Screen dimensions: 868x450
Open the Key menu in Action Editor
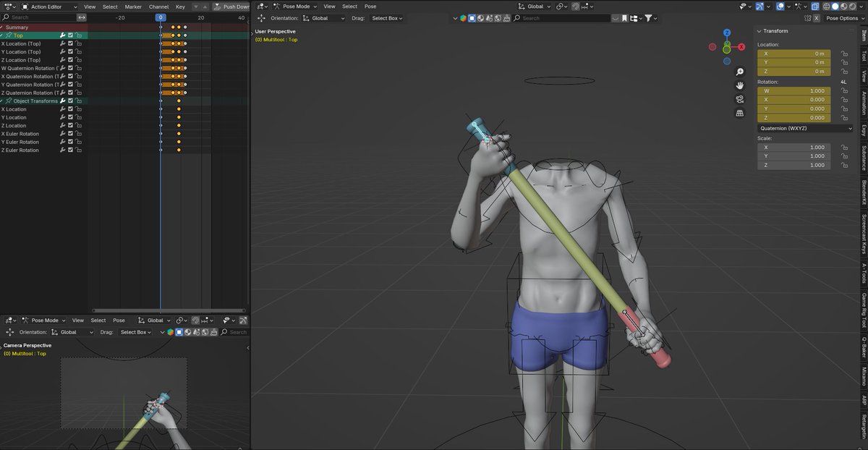point(180,7)
